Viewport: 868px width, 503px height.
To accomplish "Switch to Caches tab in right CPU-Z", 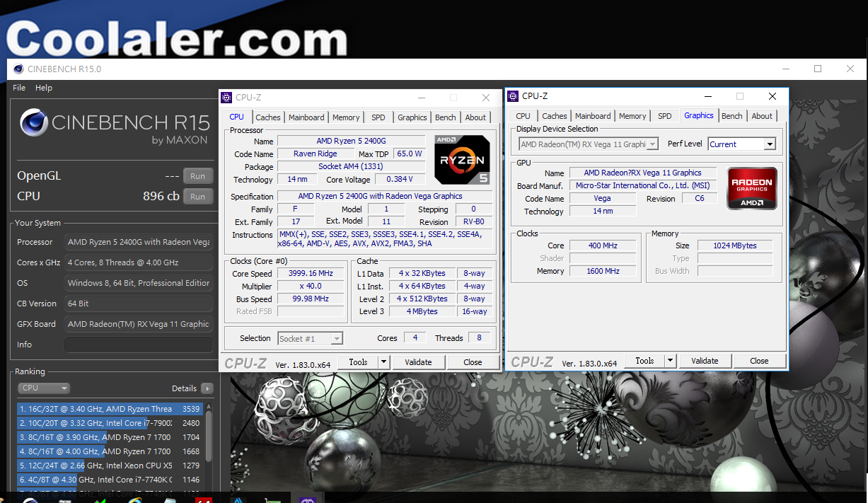I will point(555,116).
